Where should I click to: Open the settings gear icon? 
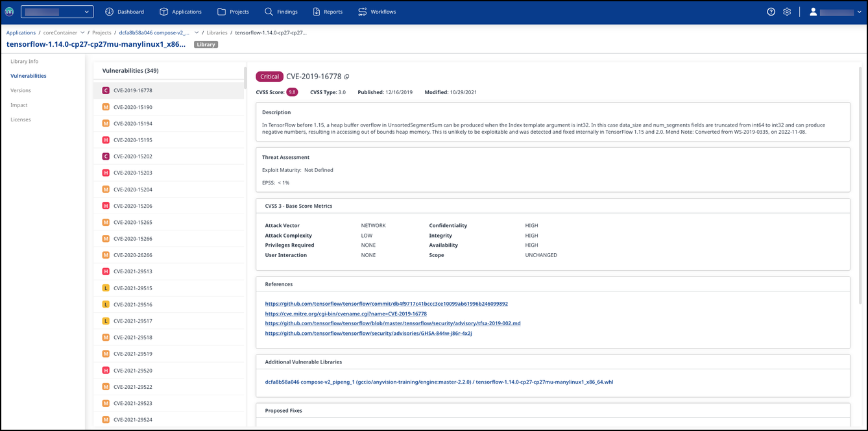(787, 12)
